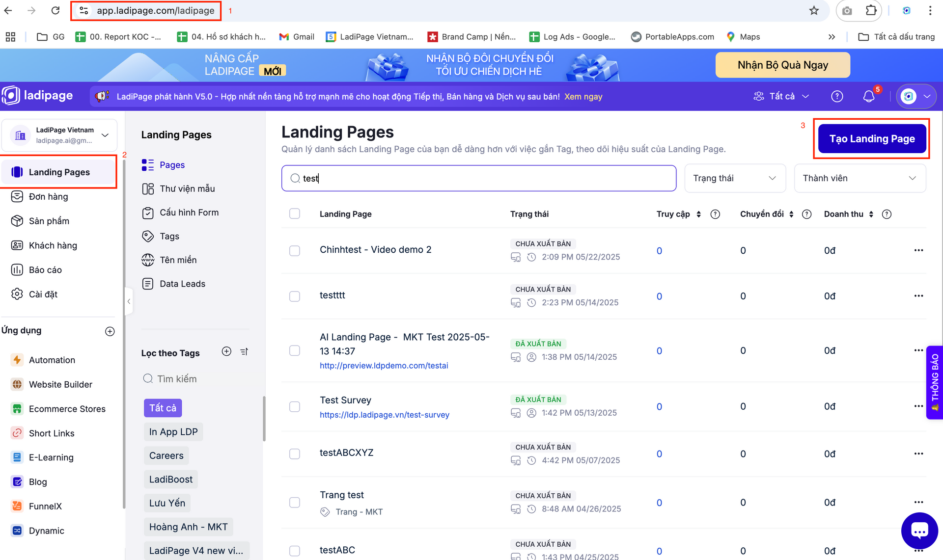The height and width of the screenshot is (560, 943).
Task: Open the live chat bubble
Action: coord(919,531)
